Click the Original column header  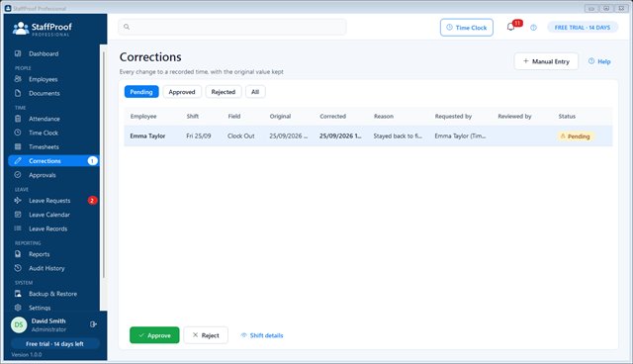pos(280,116)
